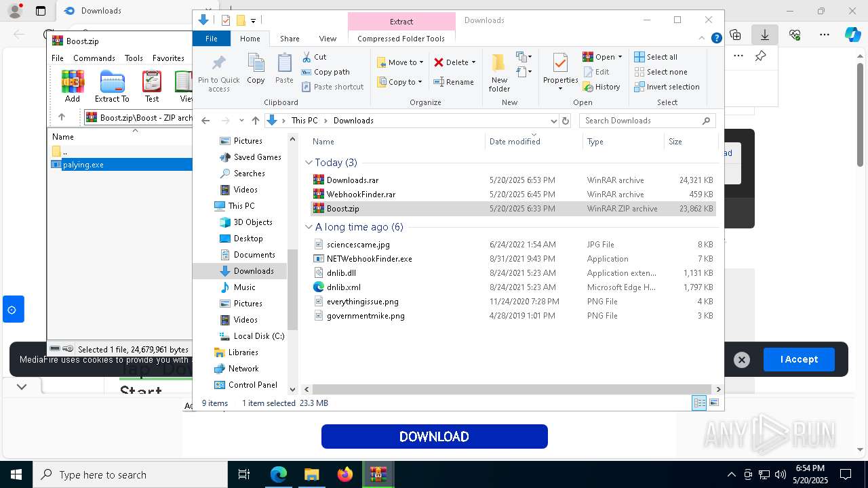Click the blue DOWNLOAD button
This screenshot has height=488, width=868.
point(434,436)
